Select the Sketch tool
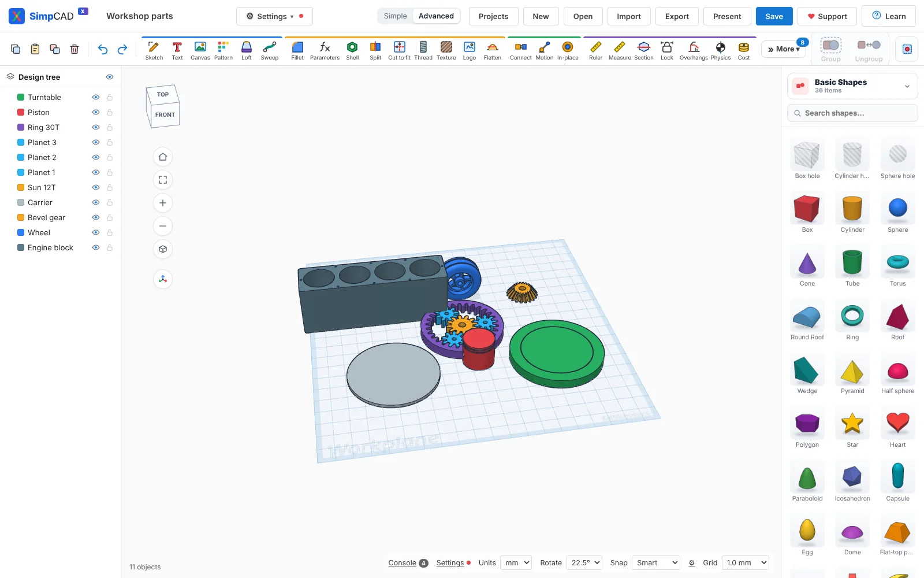Viewport: 924px width, 578px height. coord(154,50)
